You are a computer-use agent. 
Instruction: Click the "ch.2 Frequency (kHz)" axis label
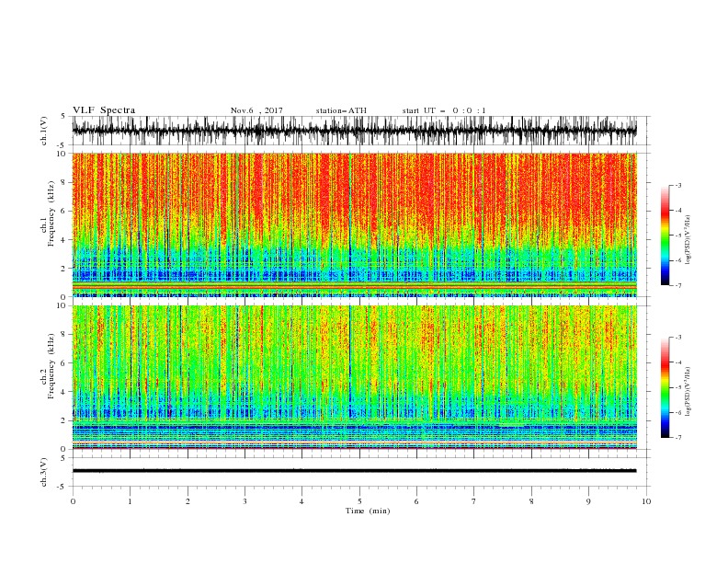(x=47, y=366)
